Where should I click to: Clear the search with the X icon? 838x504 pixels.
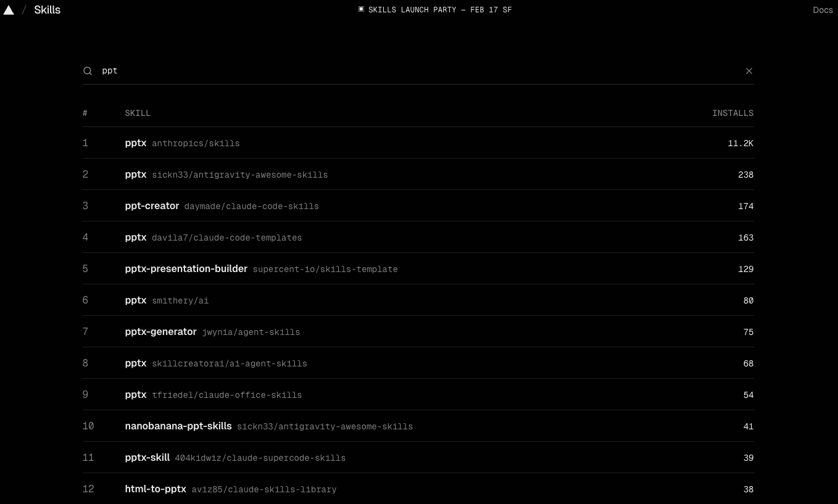[x=749, y=71]
